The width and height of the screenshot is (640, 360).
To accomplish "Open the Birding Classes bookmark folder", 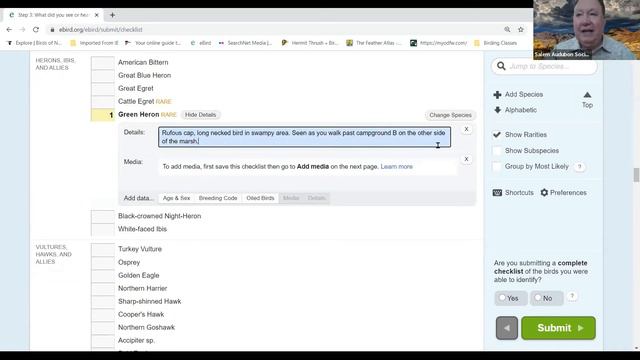I will coord(496,43).
